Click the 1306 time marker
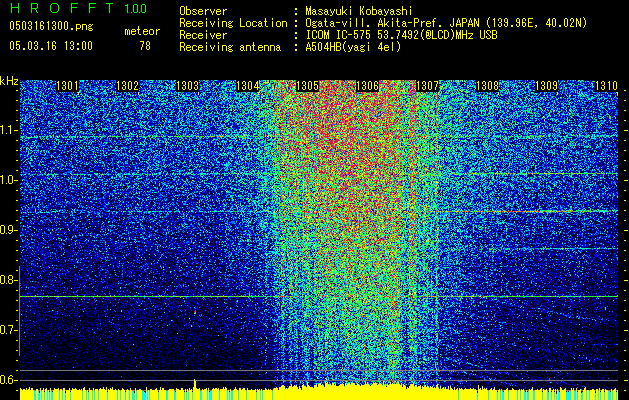 point(367,86)
